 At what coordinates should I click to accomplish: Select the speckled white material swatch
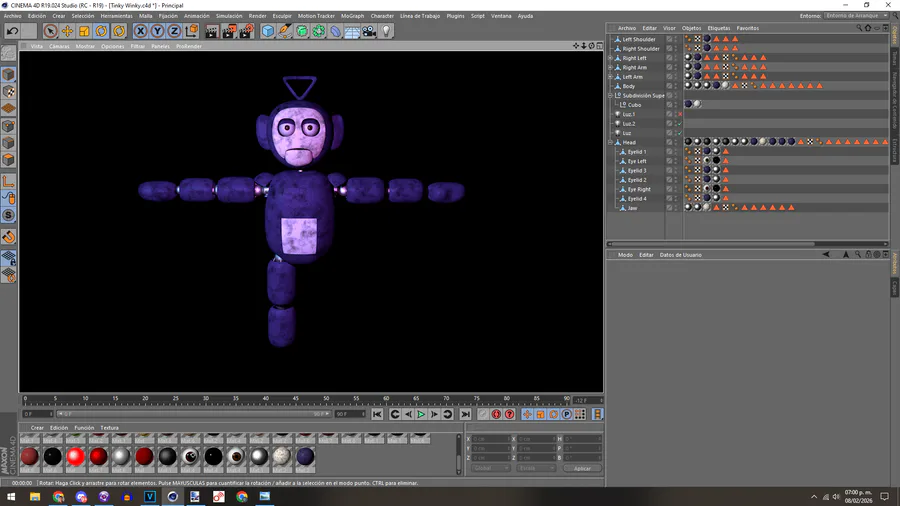282,457
